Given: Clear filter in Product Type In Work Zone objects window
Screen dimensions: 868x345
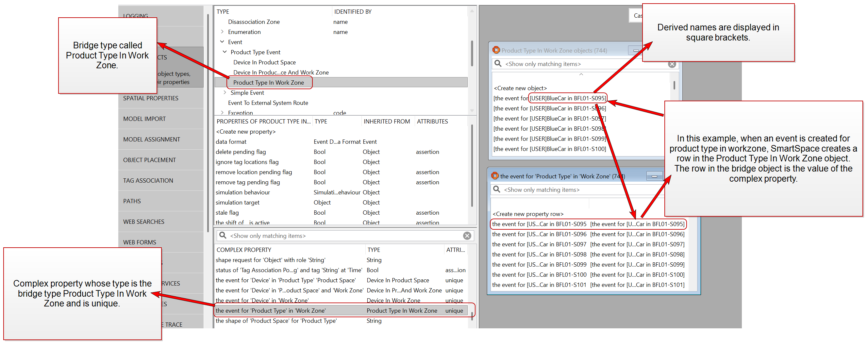Looking at the screenshot, I should pos(672,64).
